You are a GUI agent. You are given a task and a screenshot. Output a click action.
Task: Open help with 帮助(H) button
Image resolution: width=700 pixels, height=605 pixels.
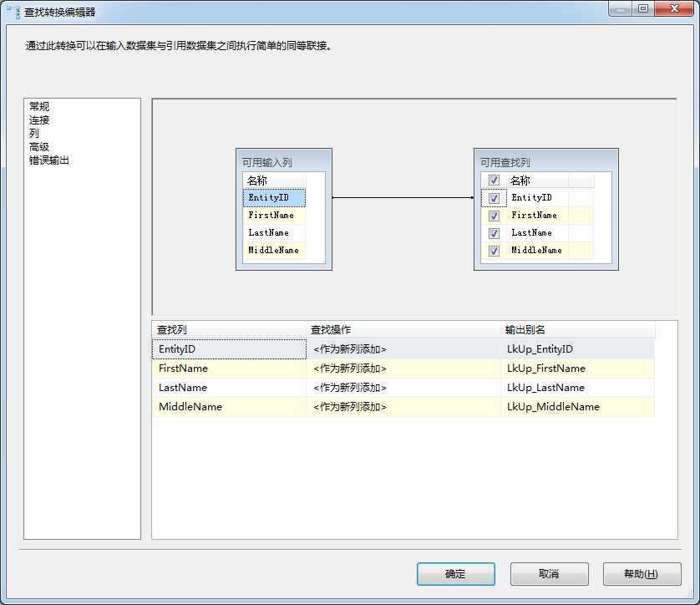(642, 574)
